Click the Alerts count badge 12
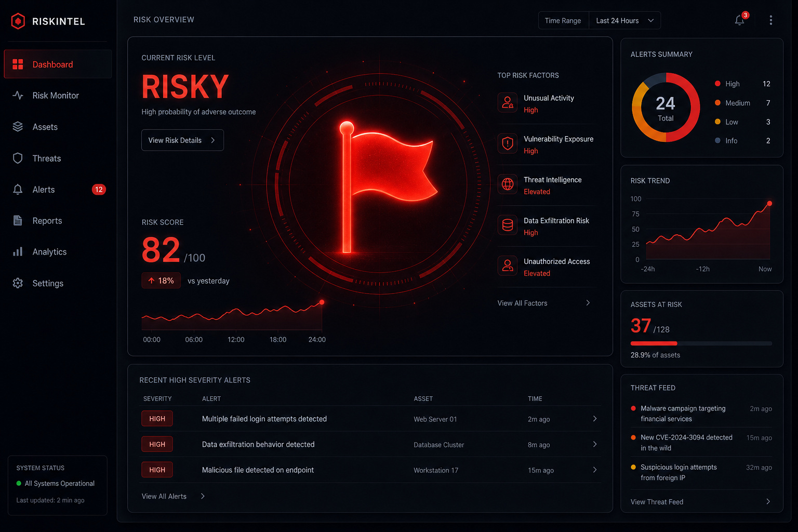The image size is (798, 532). point(99,190)
